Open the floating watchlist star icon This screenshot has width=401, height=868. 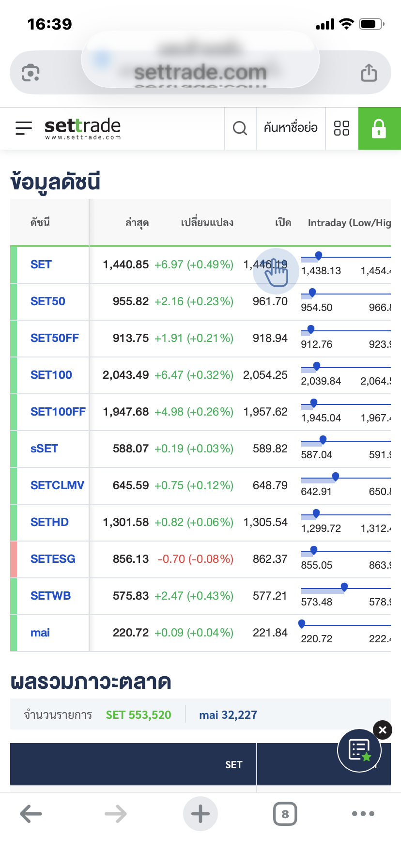[x=359, y=750]
